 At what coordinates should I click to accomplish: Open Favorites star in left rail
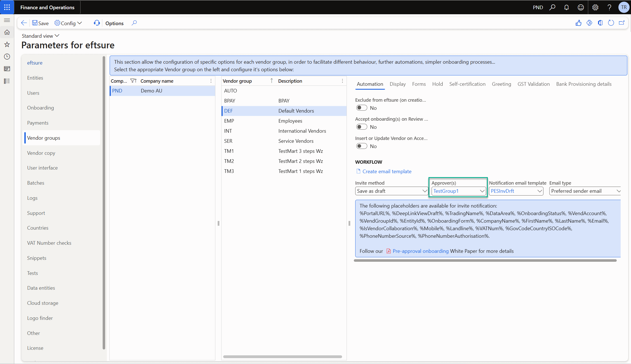7,44
